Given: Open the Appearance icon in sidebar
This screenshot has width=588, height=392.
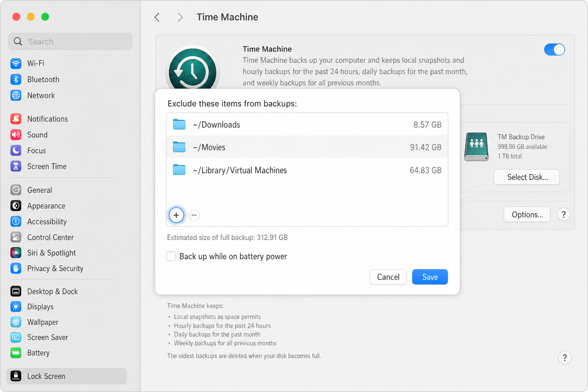Looking at the screenshot, I should pos(16,206).
